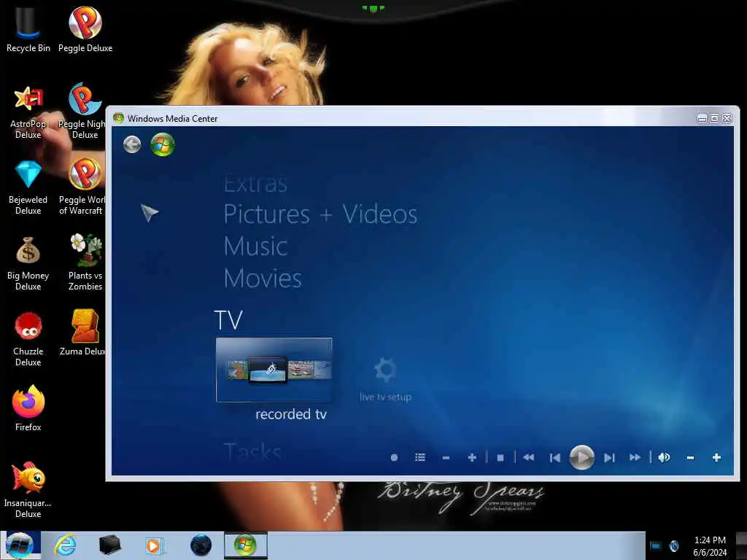Select the Insaniquarium Deluxe desktop icon
Viewport: 747px width, 560px height.
coord(28,490)
